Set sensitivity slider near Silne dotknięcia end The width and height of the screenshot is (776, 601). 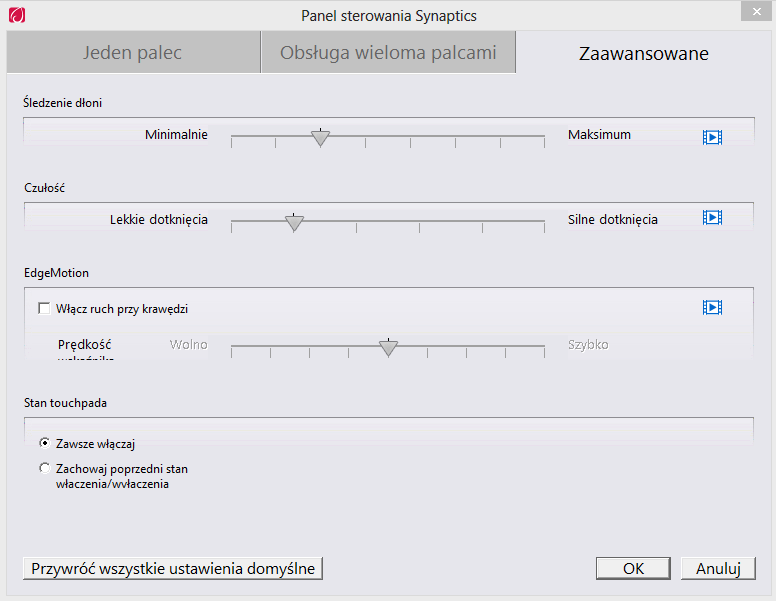[x=544, y=221]
